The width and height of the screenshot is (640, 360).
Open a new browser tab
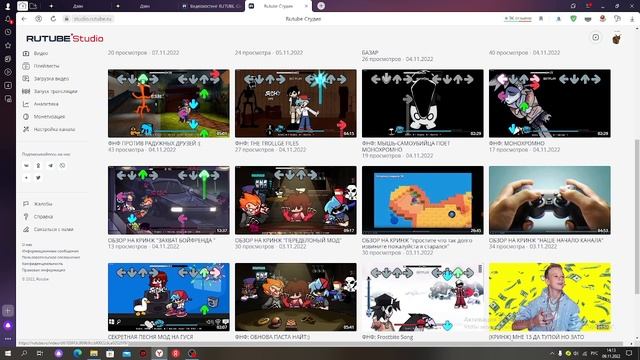click(321, 6)
